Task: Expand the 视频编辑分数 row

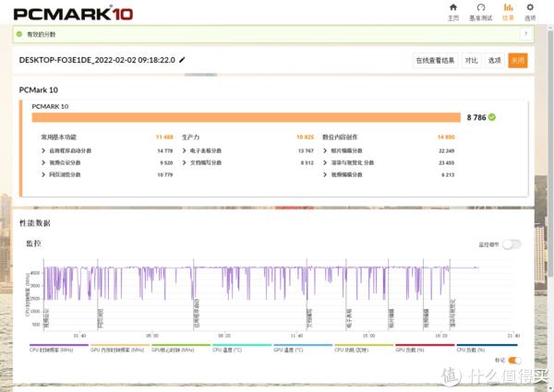Action: pos(343,174)
